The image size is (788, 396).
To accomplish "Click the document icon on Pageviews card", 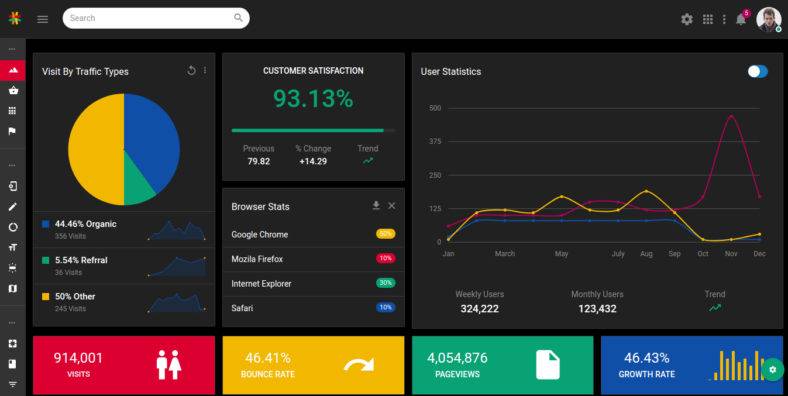I will tap(548, 365).
